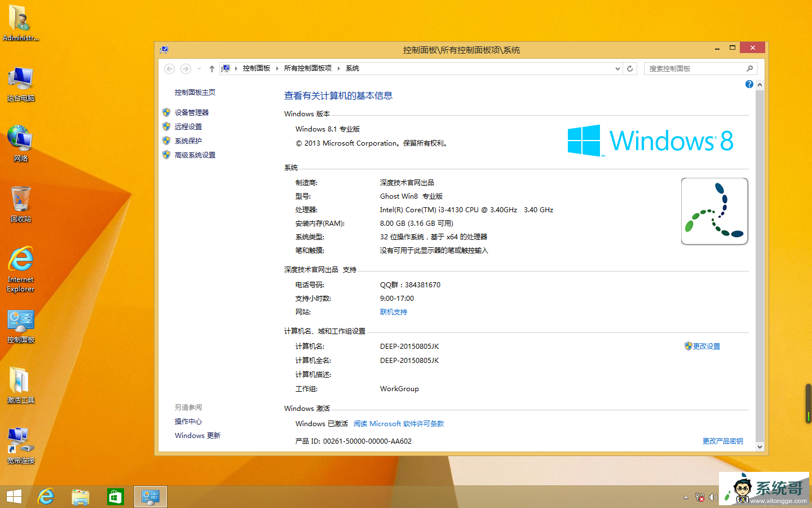
Task: Click the volume speaker tray icon
Action: coord(713,497)
